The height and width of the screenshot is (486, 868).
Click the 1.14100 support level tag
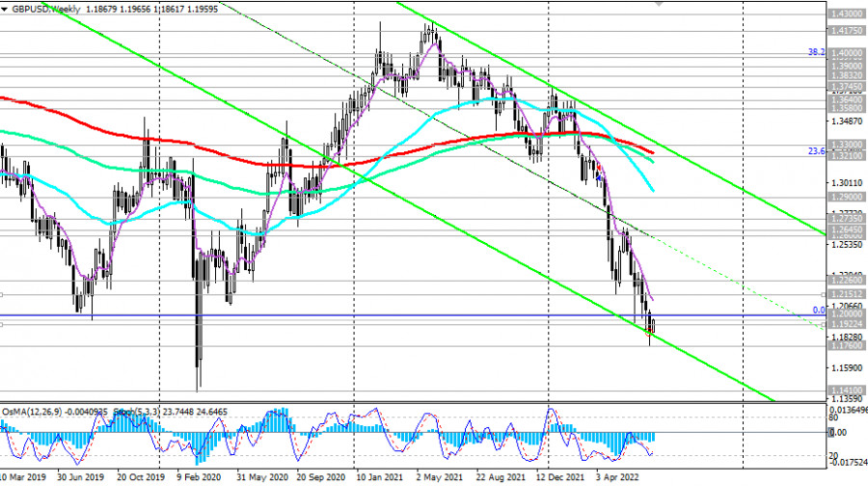tap(845, 388)
